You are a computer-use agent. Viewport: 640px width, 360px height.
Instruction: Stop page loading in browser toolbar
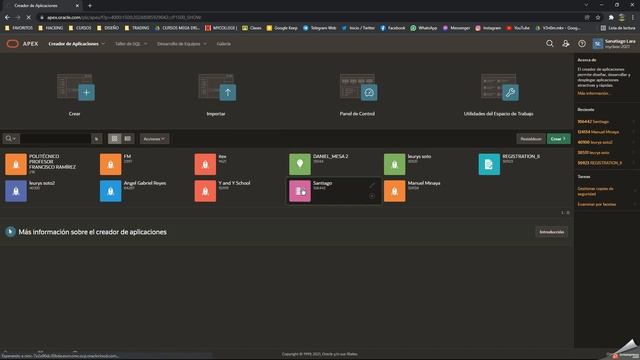pos(28,18)
